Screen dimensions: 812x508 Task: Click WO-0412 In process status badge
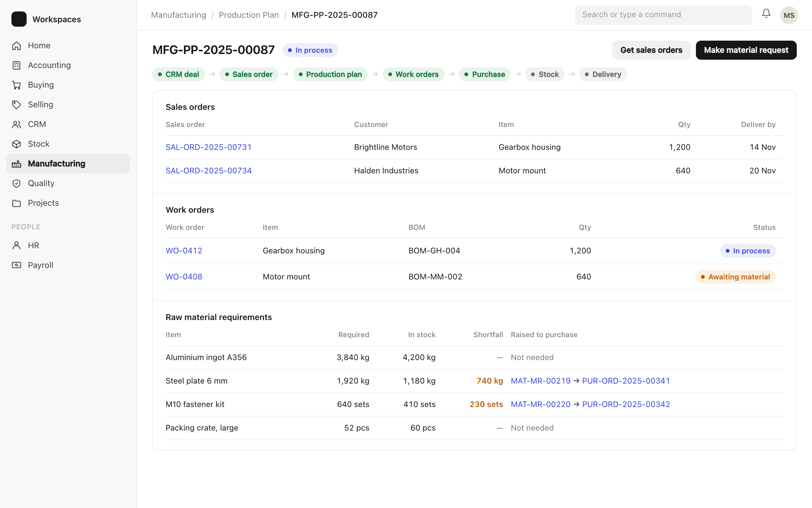(x=748, y=251)
